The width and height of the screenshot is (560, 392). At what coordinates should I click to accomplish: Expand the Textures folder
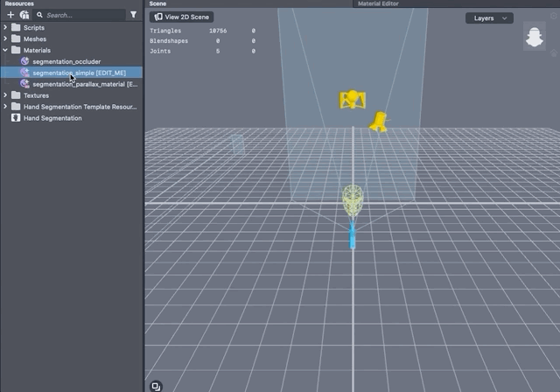coord(6,95)
